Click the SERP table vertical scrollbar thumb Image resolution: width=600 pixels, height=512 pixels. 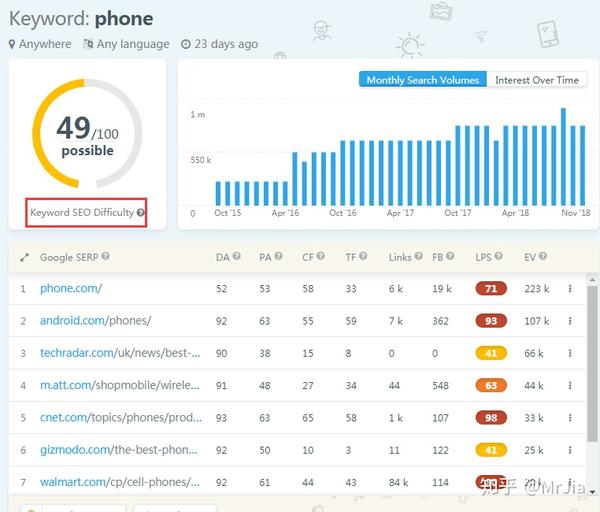[x=592, y=364]
